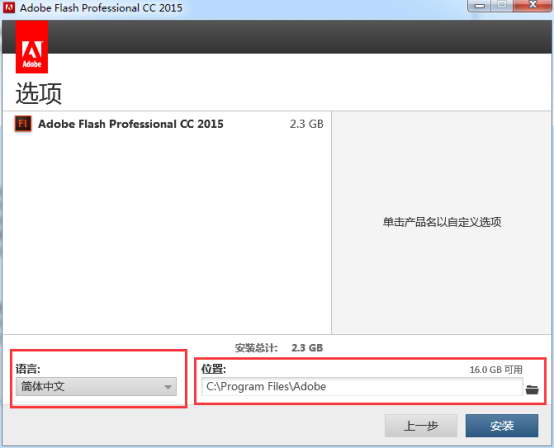
Task: Click the Adobe title bar app icon
Action: [x=9, y=7]
